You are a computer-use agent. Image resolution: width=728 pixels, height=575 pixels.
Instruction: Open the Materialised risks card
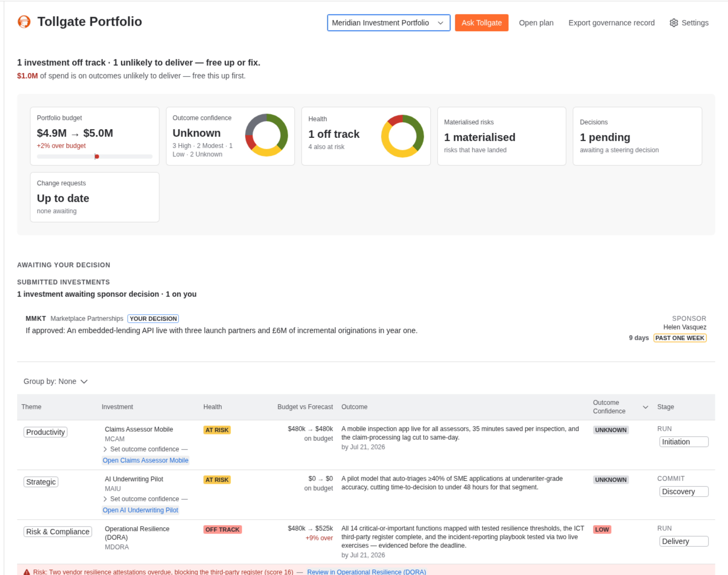coord(502,136)
